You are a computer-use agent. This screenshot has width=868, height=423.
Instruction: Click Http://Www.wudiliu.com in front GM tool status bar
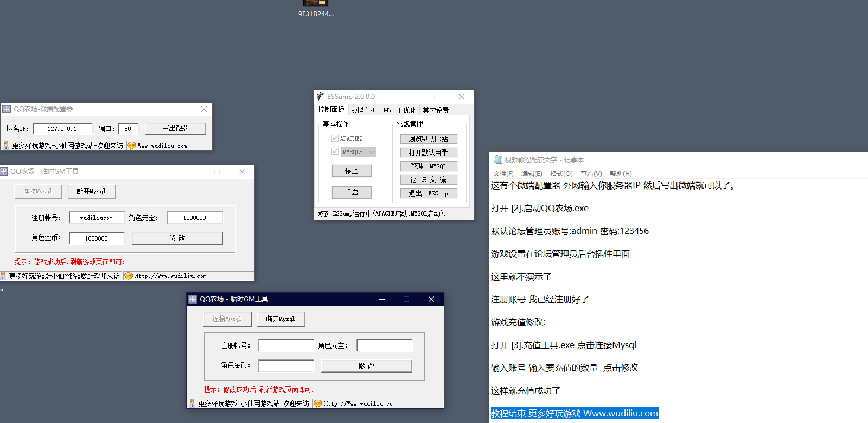[x=360, y=404]
